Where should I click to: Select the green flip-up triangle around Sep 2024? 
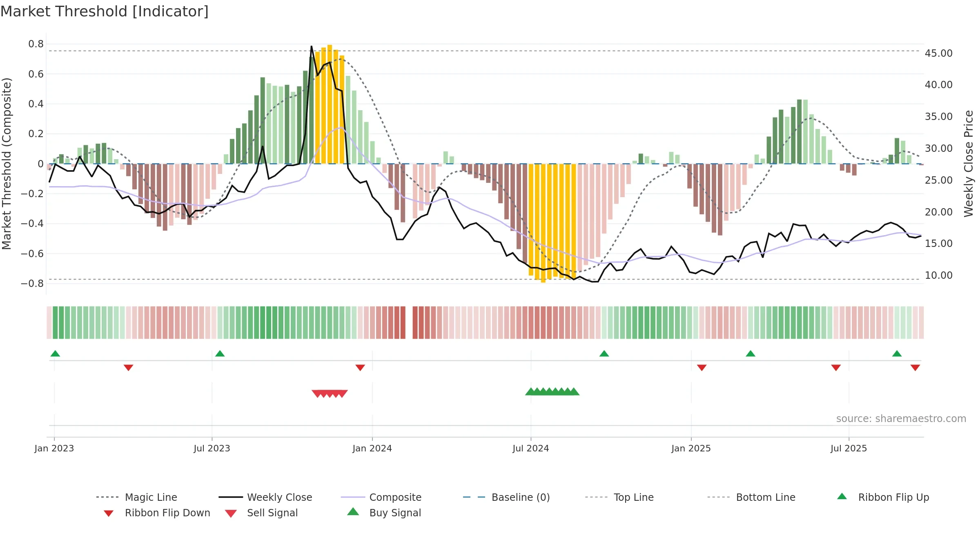604,353
